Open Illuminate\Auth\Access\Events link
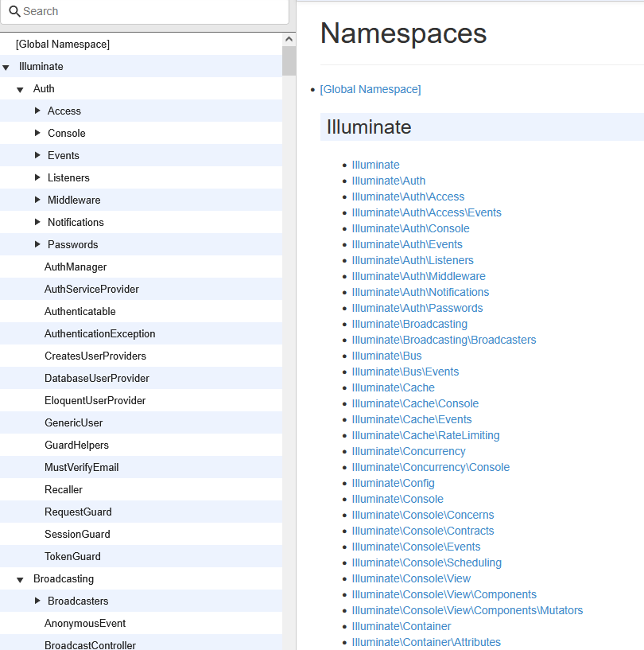 [427, 212]
